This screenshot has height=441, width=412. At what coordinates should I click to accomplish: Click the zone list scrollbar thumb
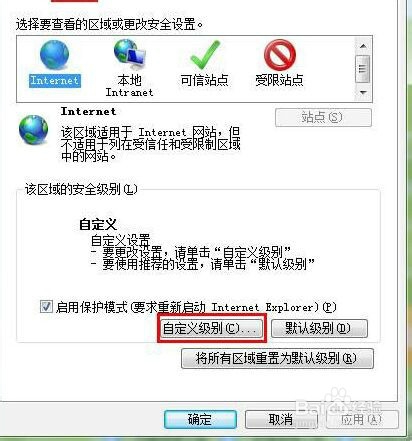[x=363, y=69]
